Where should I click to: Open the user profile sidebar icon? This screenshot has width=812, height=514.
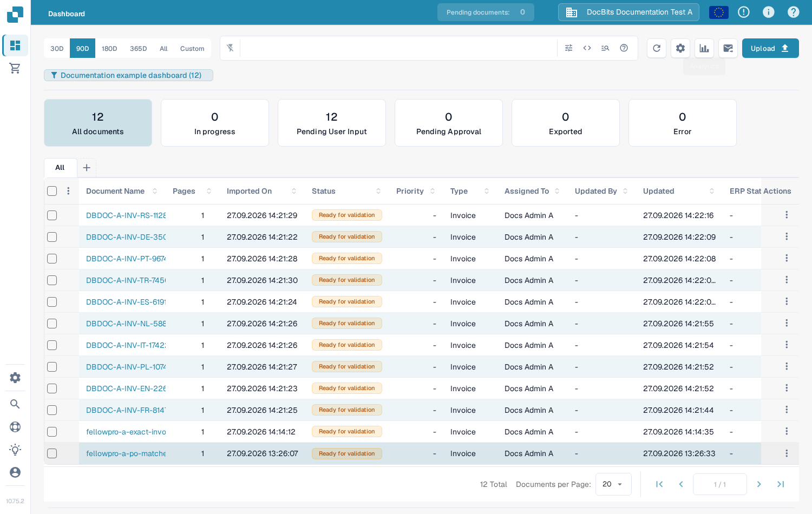pyautogui.click(x=15, y=472)
